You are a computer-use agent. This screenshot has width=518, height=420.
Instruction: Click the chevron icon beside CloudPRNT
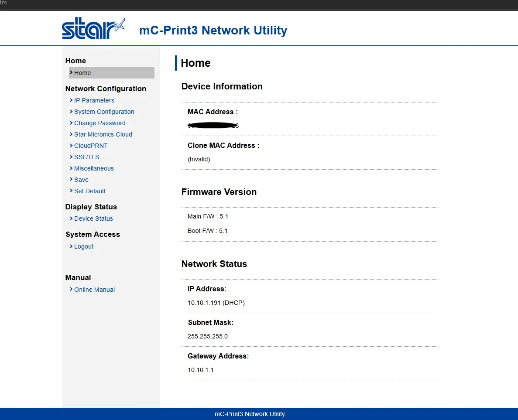(71, 145)
